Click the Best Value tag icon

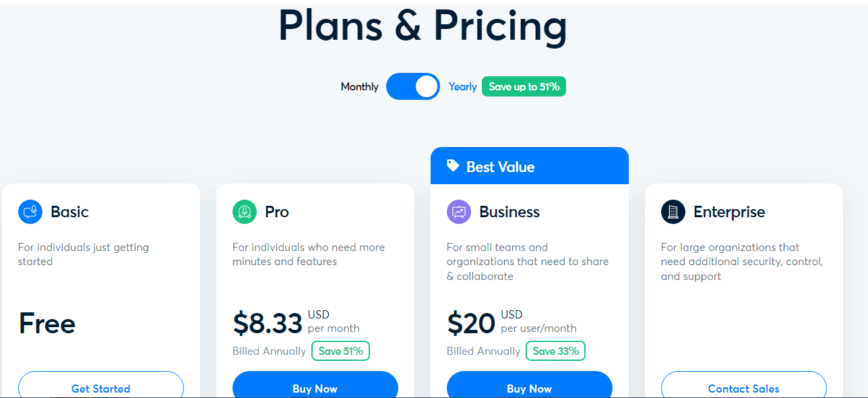(x=453, y=166)
